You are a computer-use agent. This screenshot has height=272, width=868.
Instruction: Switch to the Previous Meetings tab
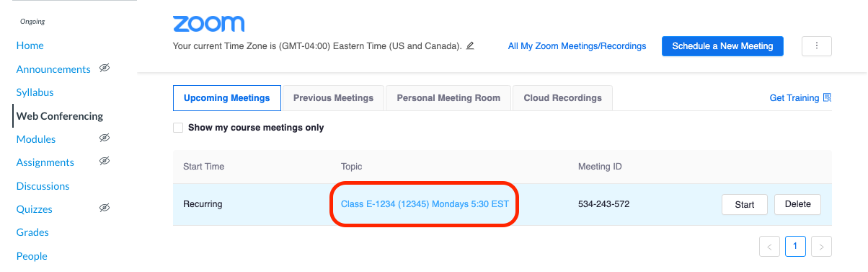tap(333, 98)
